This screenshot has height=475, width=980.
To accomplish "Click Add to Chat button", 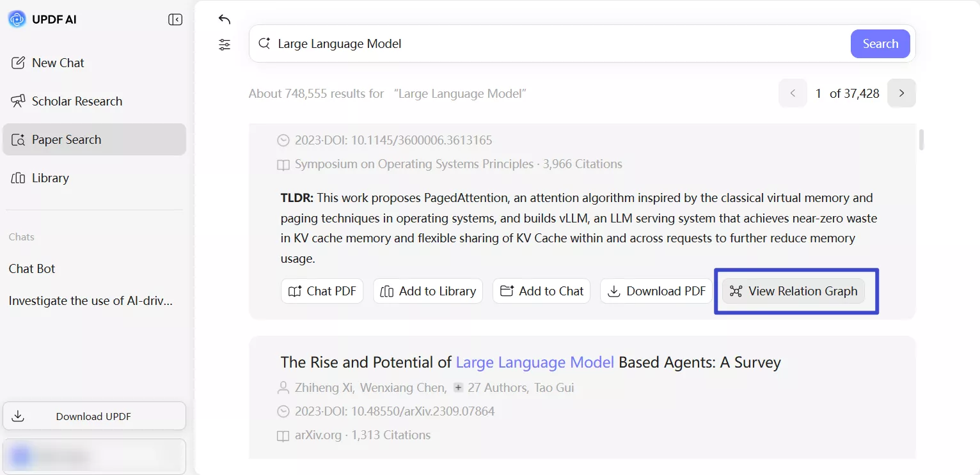I will [x=542, y=291].
